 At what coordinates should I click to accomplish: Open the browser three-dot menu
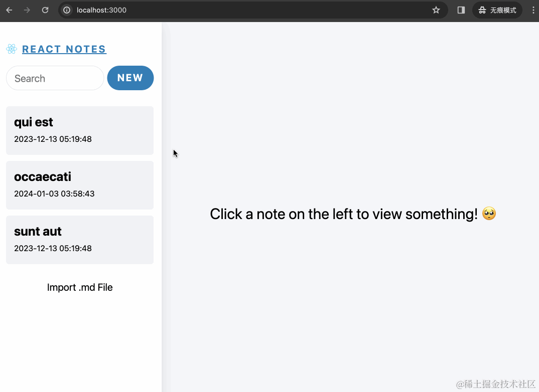tap(533, 10)
